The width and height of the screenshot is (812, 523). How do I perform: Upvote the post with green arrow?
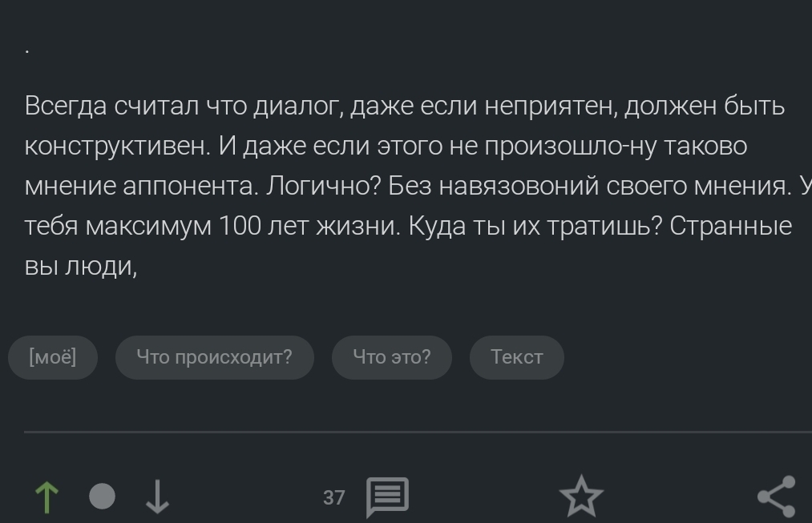click(x=47, y=497)
